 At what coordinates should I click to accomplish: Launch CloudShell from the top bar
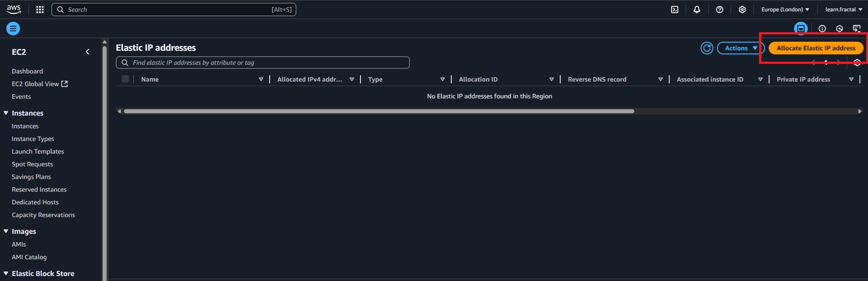pyautogui.click(x=675, y=10)
